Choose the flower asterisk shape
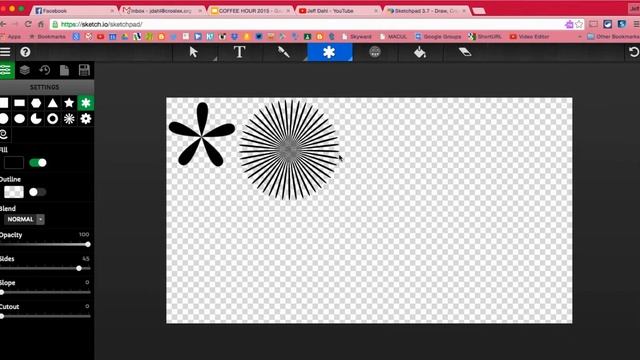640x360 pixels. 86,103
